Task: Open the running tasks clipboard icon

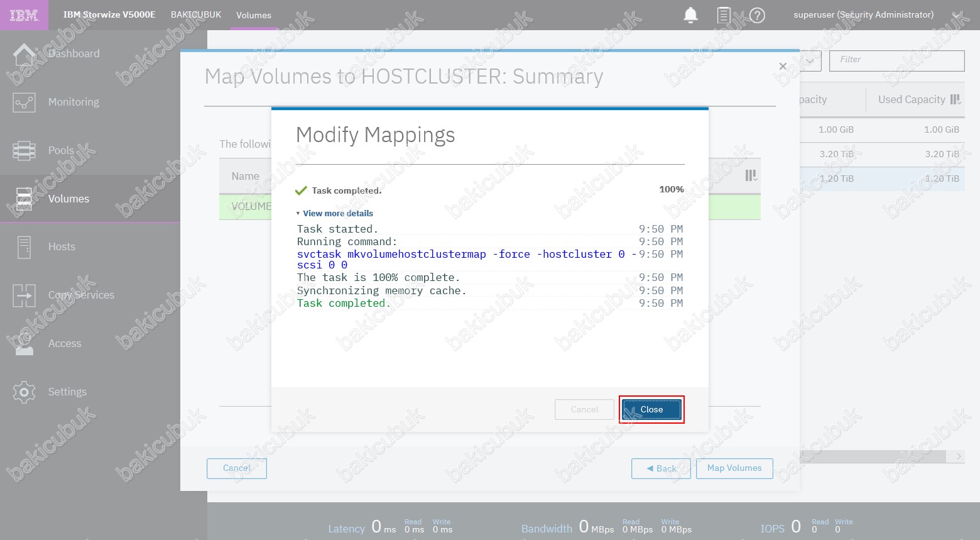Action: click(724, 15)
